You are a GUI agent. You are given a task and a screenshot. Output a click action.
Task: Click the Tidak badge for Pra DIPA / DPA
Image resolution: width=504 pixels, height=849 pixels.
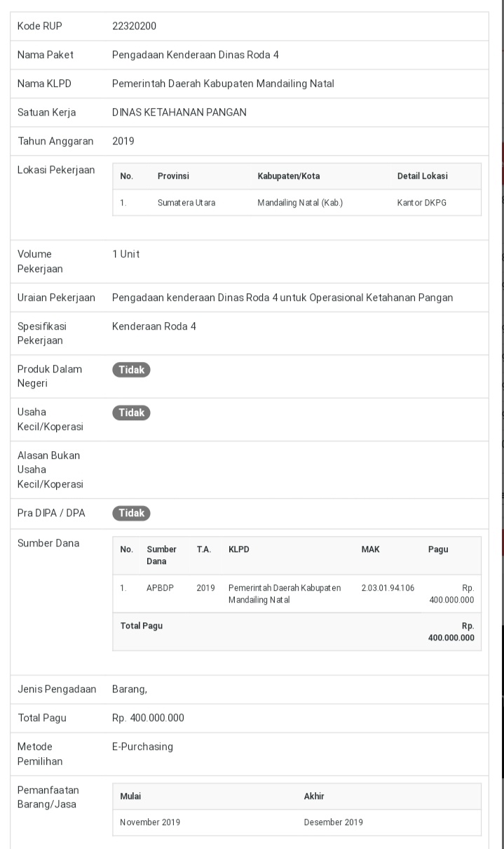click(131, 513)
